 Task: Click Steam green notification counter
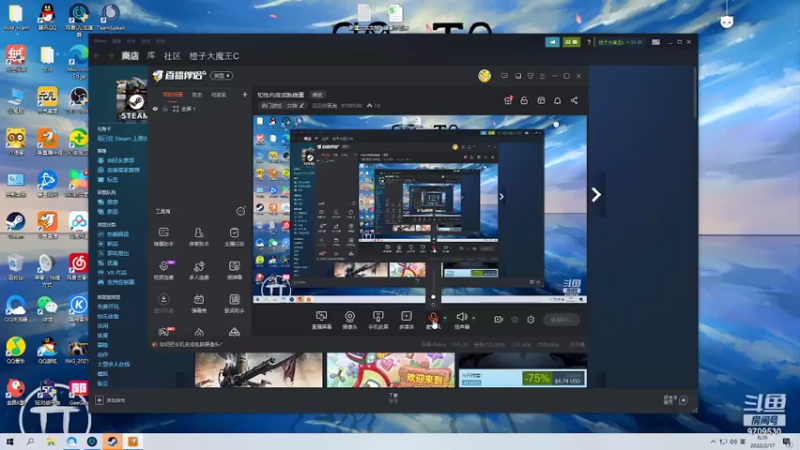(x=571, y=42)
